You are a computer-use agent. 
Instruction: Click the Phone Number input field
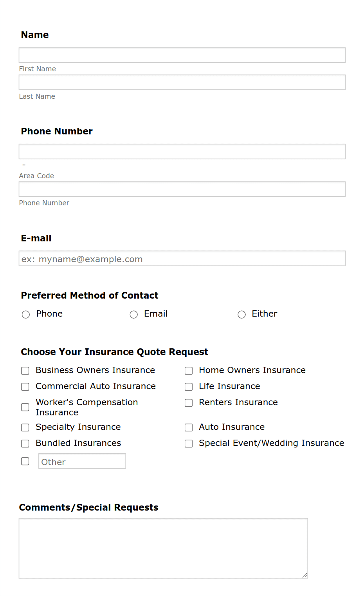point(182,189)
